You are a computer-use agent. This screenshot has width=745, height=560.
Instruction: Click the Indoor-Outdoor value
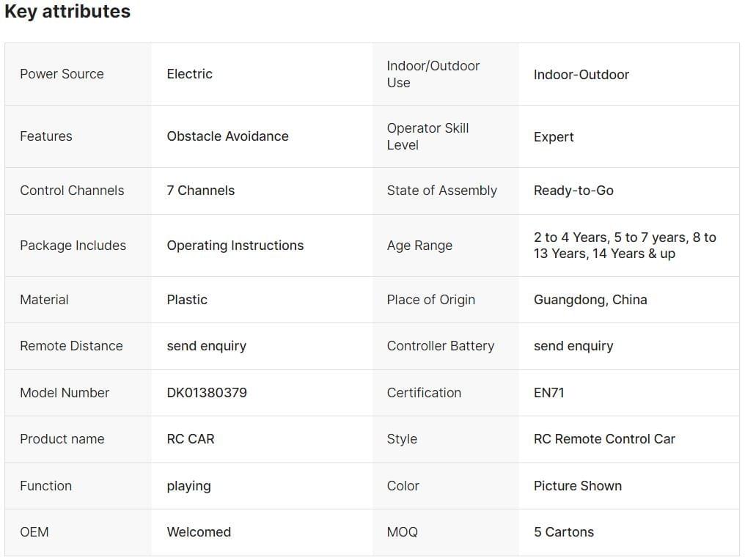click(x=581, y=75)
